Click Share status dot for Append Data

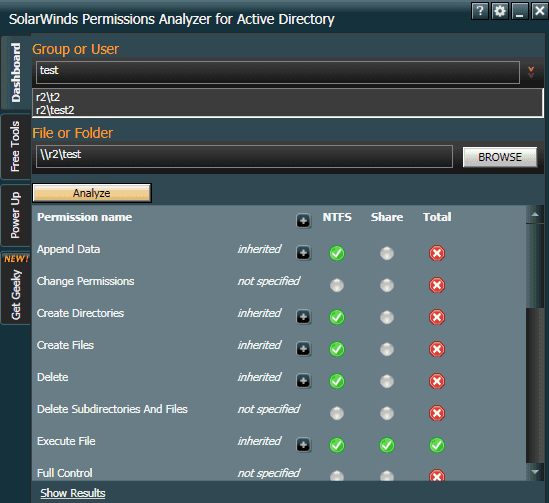(x=387, y=253)
